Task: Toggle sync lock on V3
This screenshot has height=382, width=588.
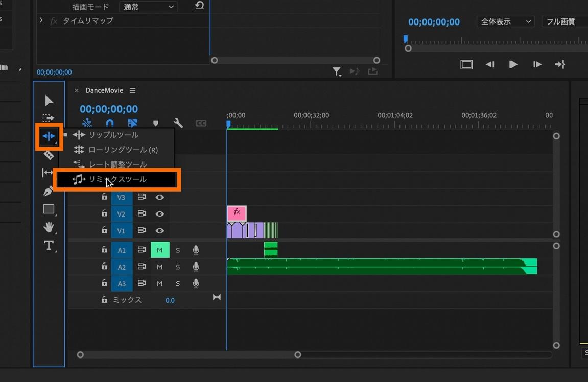Action: click(142, 197)
